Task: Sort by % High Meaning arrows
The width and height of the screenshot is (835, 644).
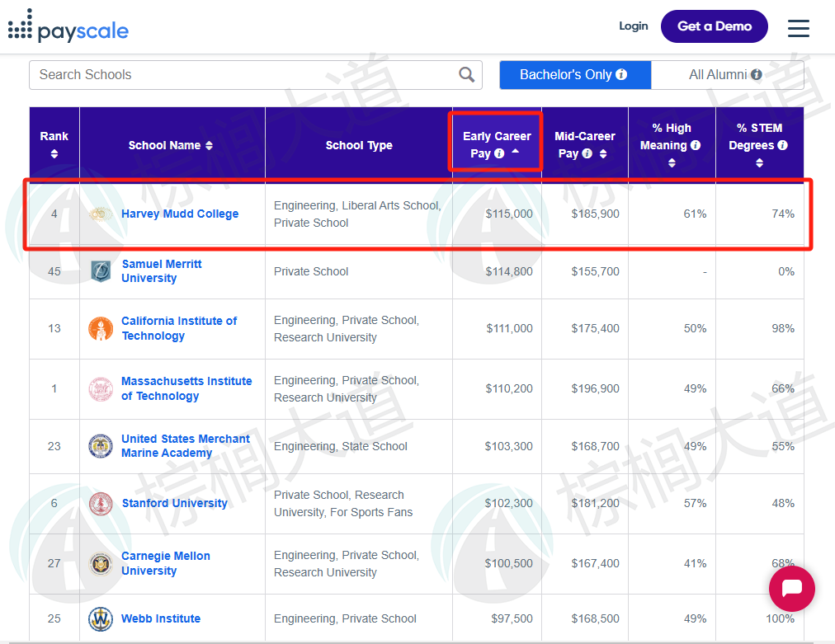Action: (672, 163)
